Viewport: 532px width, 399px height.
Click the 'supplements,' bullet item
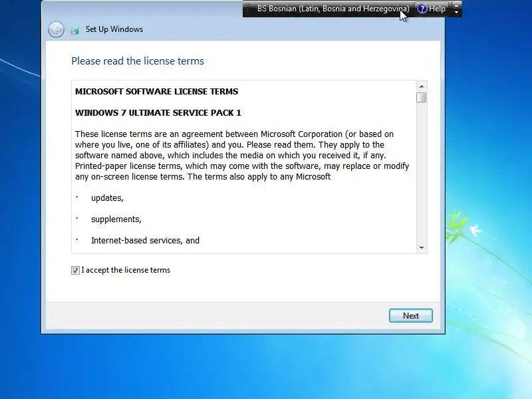[116, 219]
